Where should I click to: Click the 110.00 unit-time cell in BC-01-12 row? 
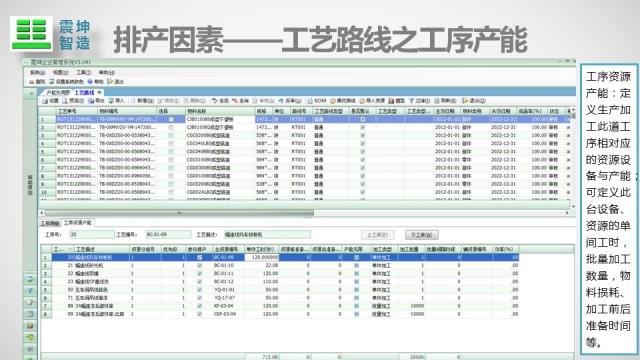click(262, 282)
